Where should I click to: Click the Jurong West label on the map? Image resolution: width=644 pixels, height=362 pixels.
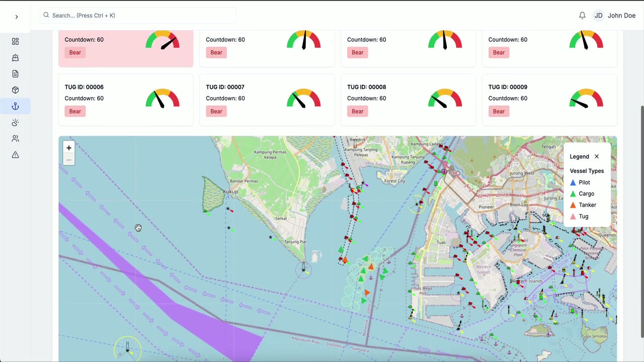tap(522, 173)
